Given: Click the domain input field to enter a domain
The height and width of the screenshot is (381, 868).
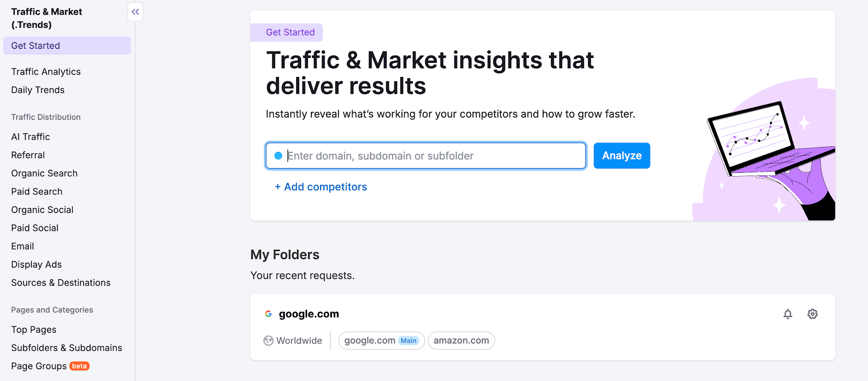Looking at the screenshot, I should pos(425,156).
